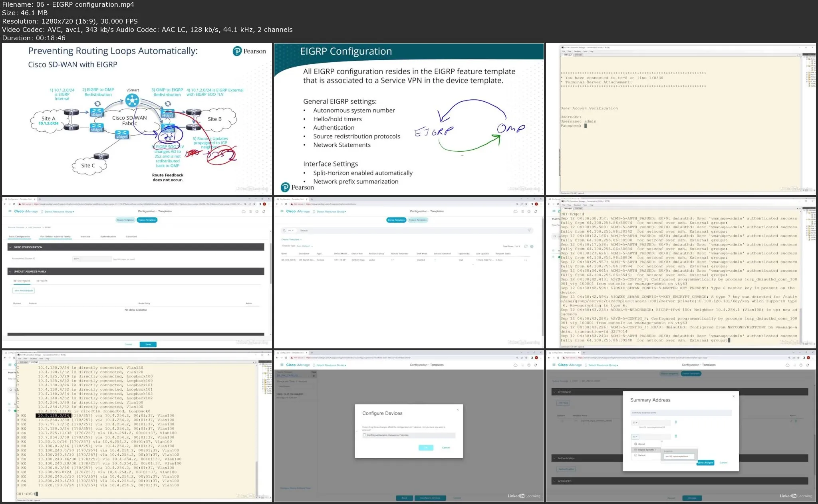This screenshot has height=504, width=818.
Task: Click Save in EIGRP template frame
Action: [x=148, y=344]
